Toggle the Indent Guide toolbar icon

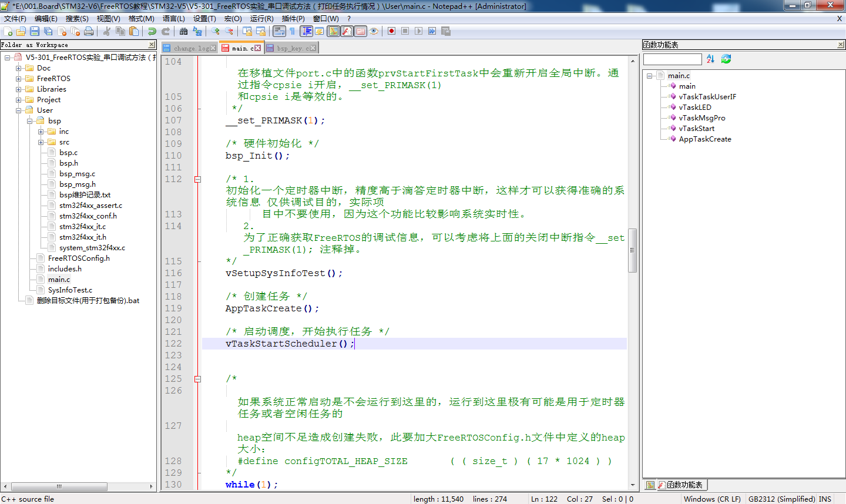pyautogui.click(x=306, y=31)
